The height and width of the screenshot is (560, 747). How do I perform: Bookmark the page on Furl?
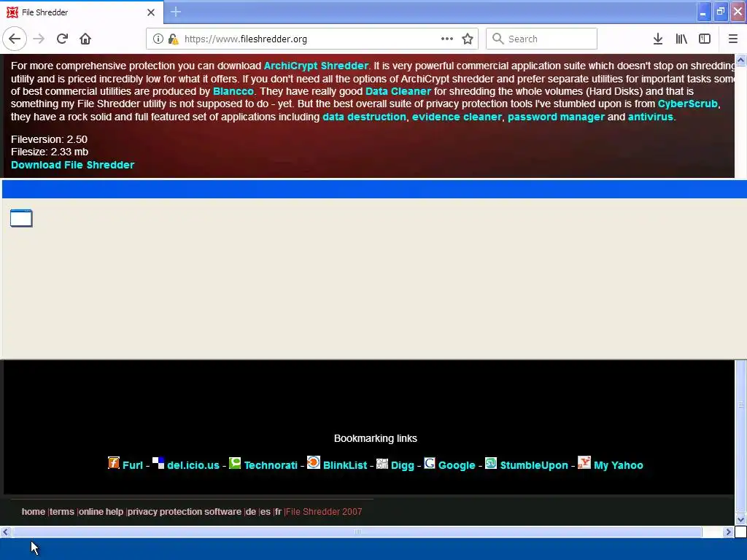[x=133, y=465]
